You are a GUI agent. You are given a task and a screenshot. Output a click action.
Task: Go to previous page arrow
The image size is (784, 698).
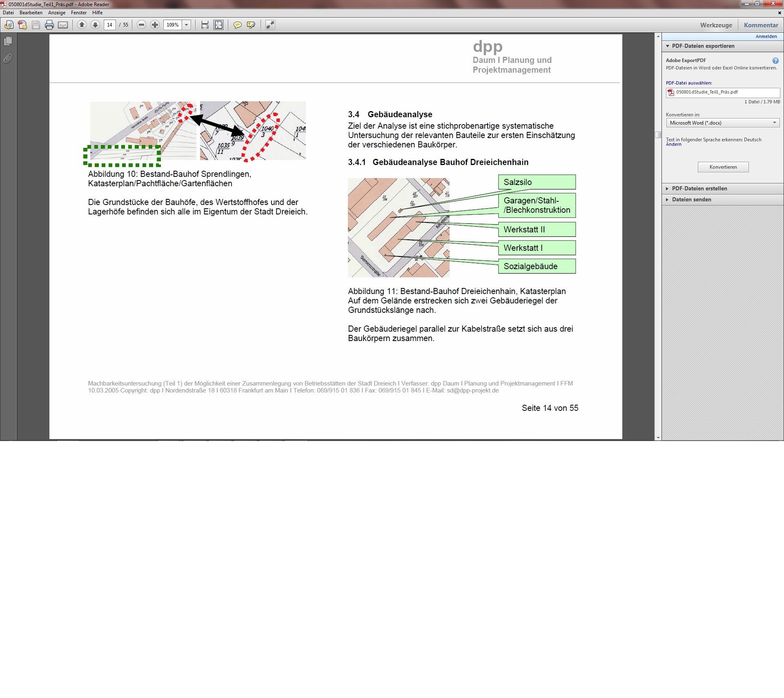tap(82, 25)
